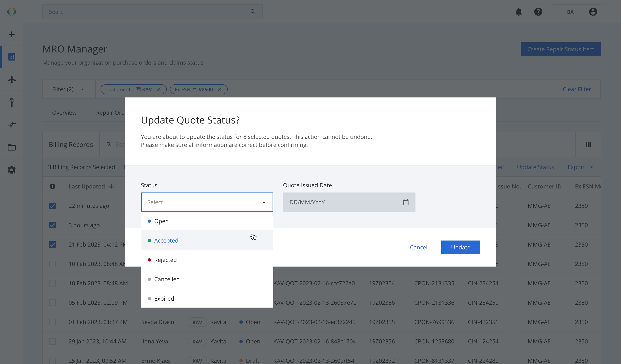Choose Accepted status option
Image resolution: width=621 pixels, height=364 pixels.
tap(207, 240)
